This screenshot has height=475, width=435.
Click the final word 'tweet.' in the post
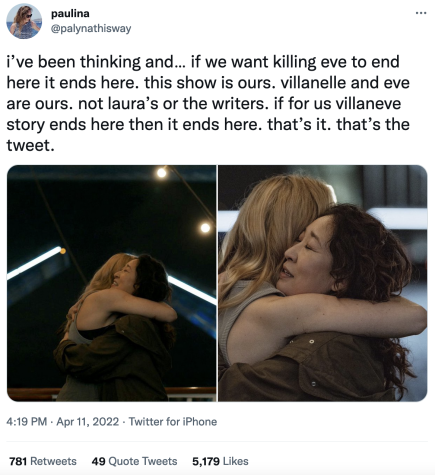(x=30, y=145)
